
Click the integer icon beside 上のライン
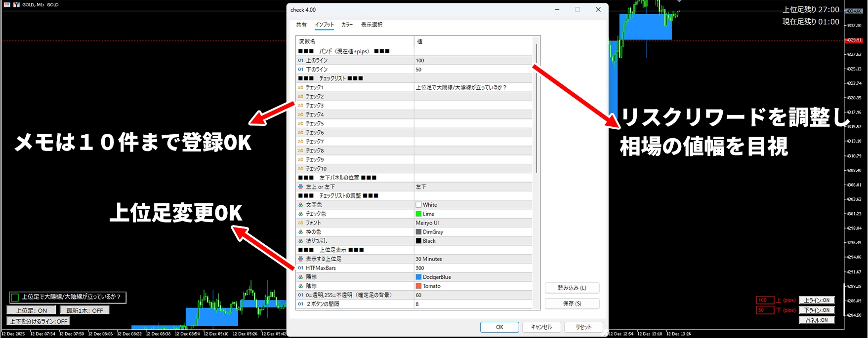click(300, 60)
